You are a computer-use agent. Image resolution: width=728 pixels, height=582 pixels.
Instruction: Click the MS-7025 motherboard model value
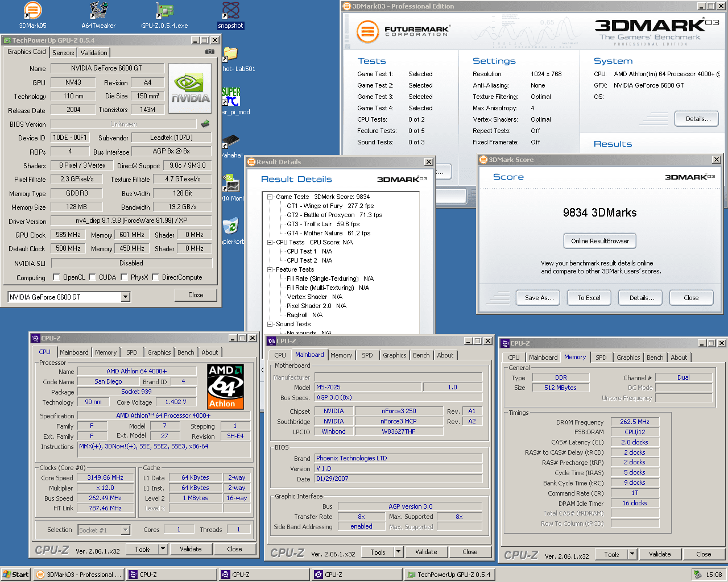[368, 387]
